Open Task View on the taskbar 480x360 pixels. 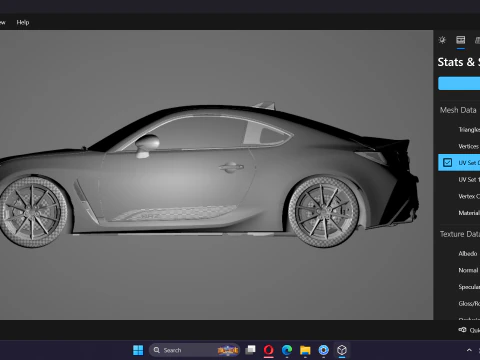click(x=250, y=350)
